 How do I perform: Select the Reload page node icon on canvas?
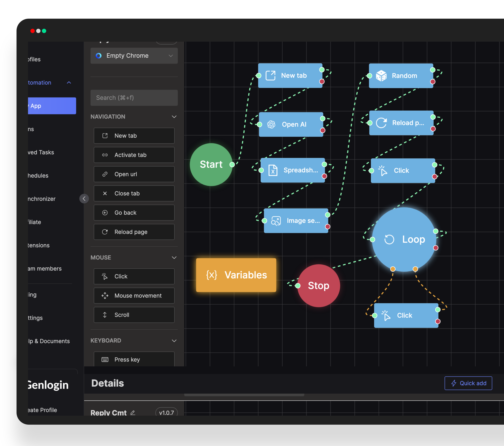point(381,123)
